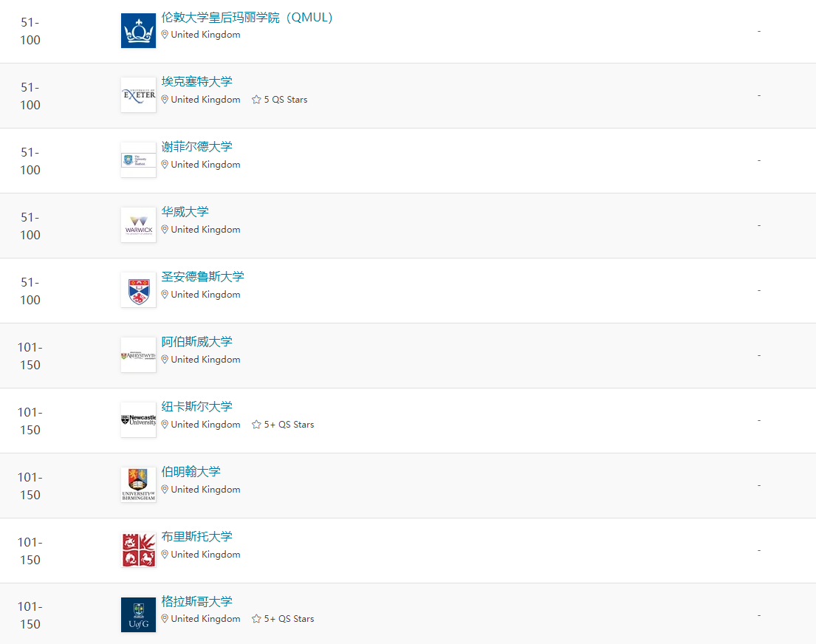Click the "101-150" rank beside 阿伯斯威大学
Viewport: 816px width, 644px height.
coord(30,356)
